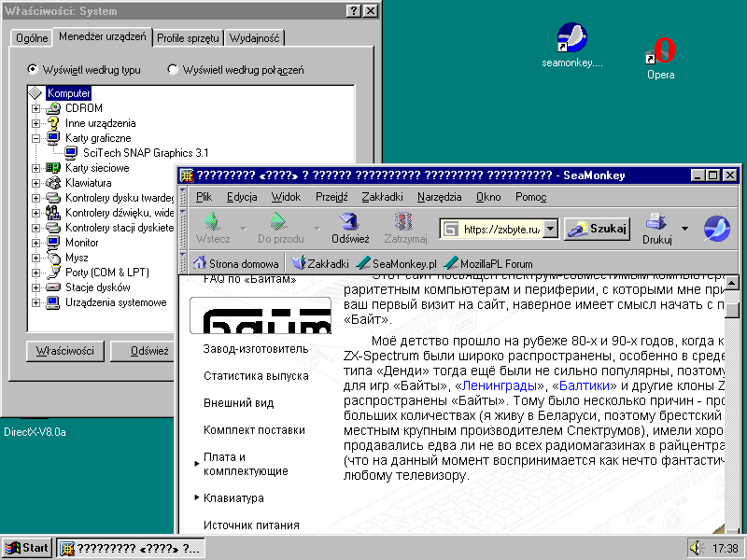Select Klawiatura keyboard icon
747x560 pixels.
click(x=53, y=183)
